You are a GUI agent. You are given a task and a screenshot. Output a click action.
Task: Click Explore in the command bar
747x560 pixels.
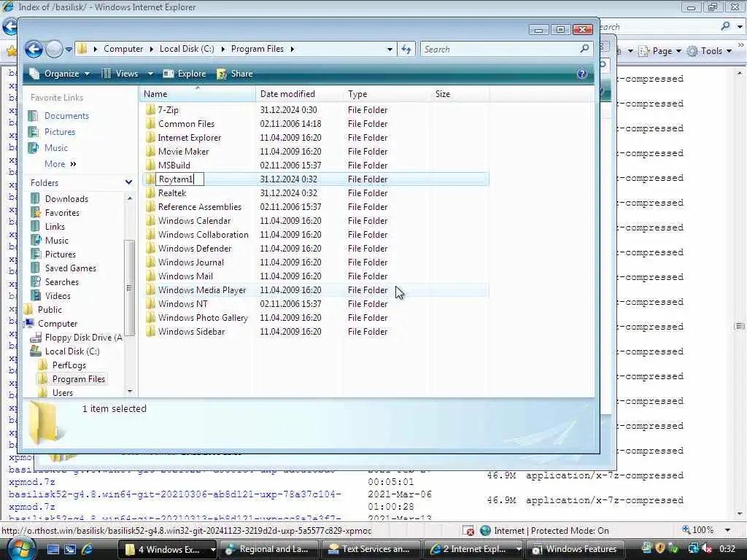coord(185,74)
